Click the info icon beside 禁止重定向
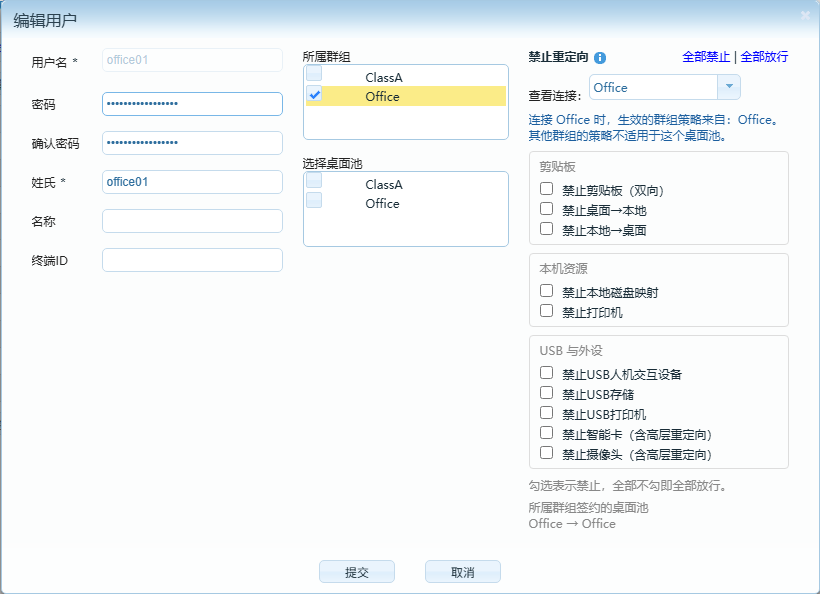Viewport: 820px width, 594px height. tap(600, 58)
